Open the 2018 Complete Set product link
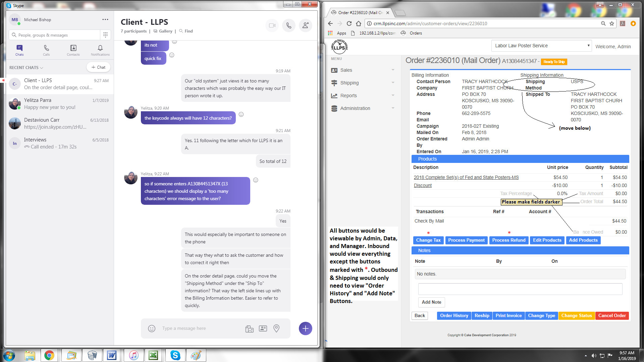This screenshot has height=362, width=644. coord(466,177)
